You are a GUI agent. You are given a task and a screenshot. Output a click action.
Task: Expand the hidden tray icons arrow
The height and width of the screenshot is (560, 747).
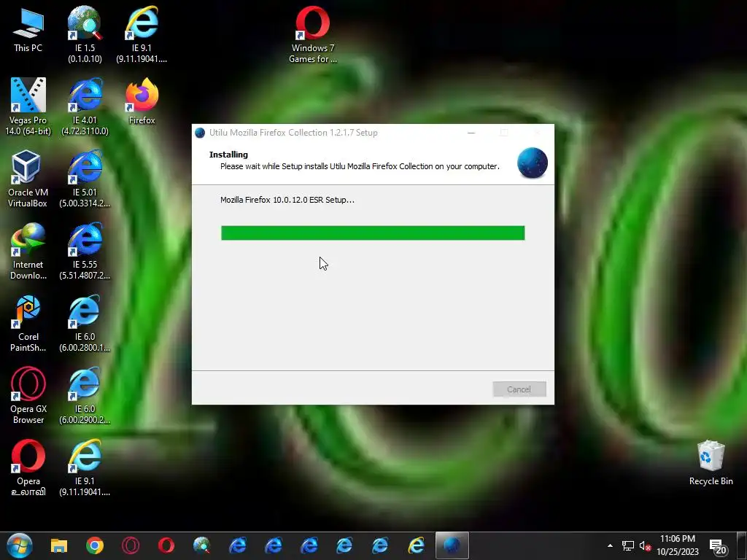(x=610, y=545)
